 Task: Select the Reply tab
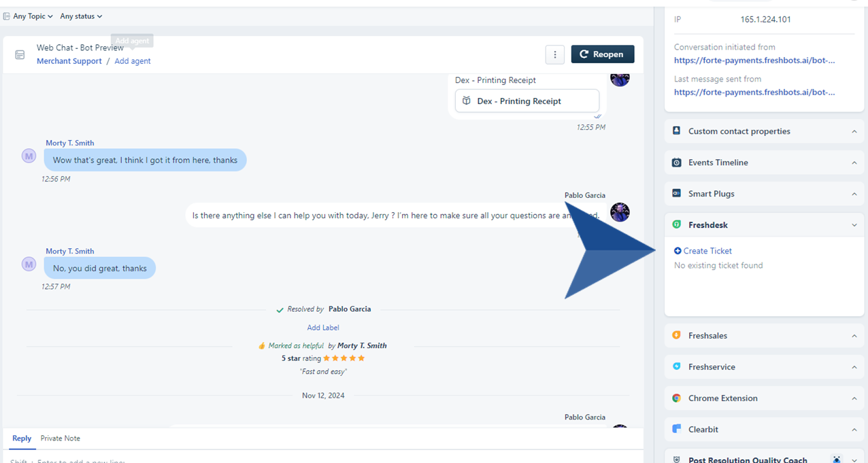(22, 439)
